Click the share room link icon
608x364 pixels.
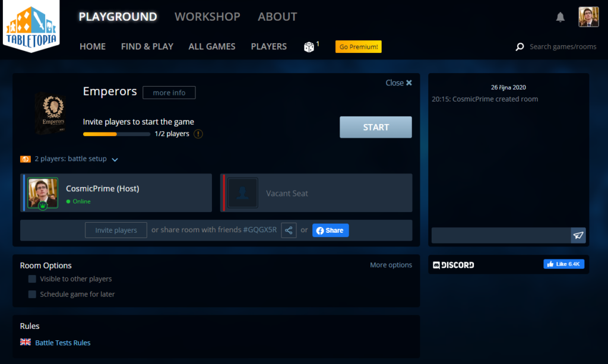point(289,230)
